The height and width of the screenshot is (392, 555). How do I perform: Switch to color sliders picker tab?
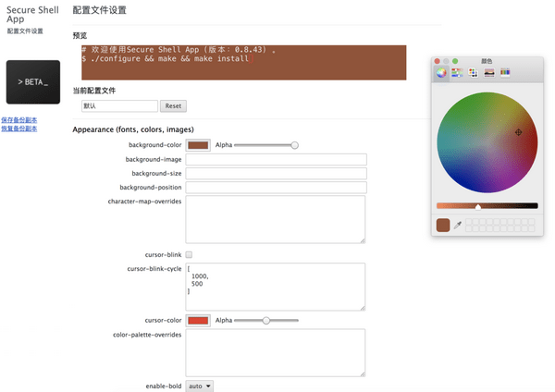(x=457, y=73)
